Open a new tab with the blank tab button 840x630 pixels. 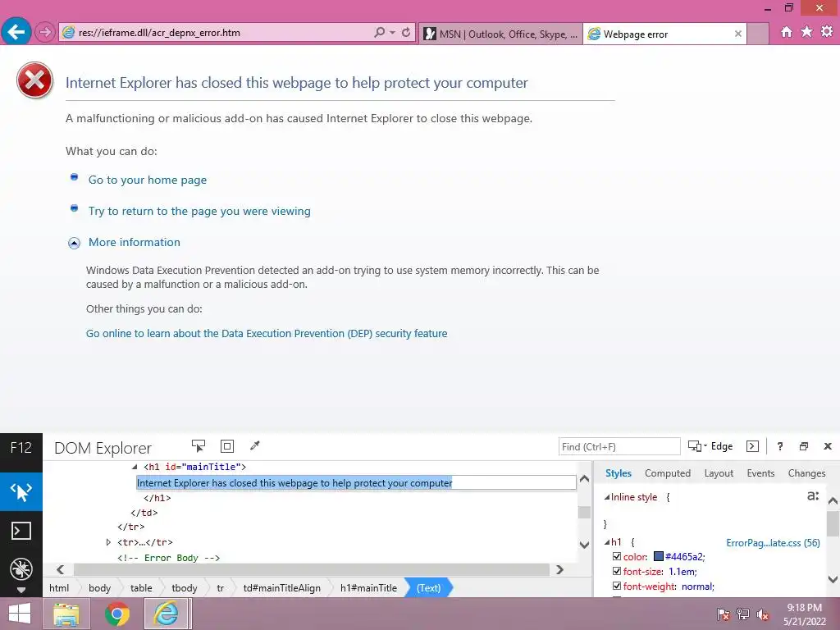[757, 34]
